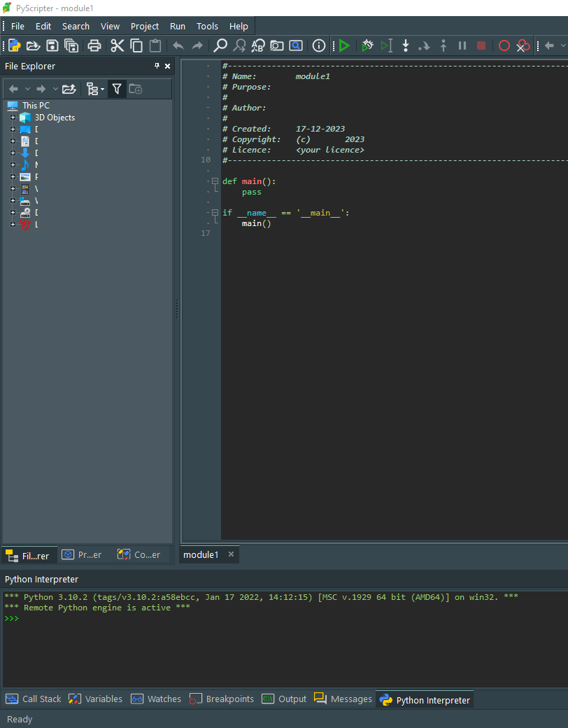Expand the 3D Objects tree node

(x=13, y=118)
